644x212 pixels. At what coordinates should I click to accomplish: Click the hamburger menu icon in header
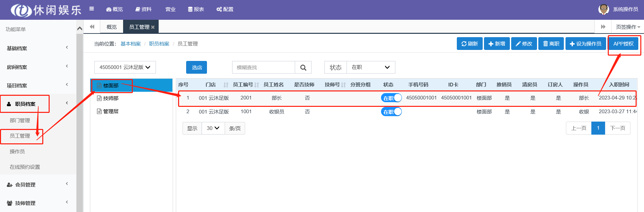pyautogui.click(x=92, y=9)
